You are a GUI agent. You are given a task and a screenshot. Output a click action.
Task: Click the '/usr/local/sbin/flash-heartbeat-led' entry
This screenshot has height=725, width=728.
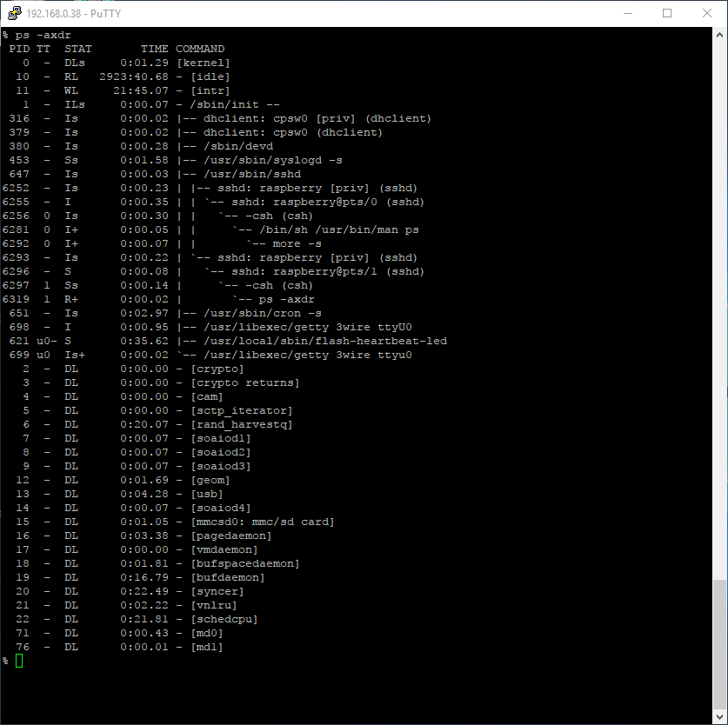click(325, 341)
